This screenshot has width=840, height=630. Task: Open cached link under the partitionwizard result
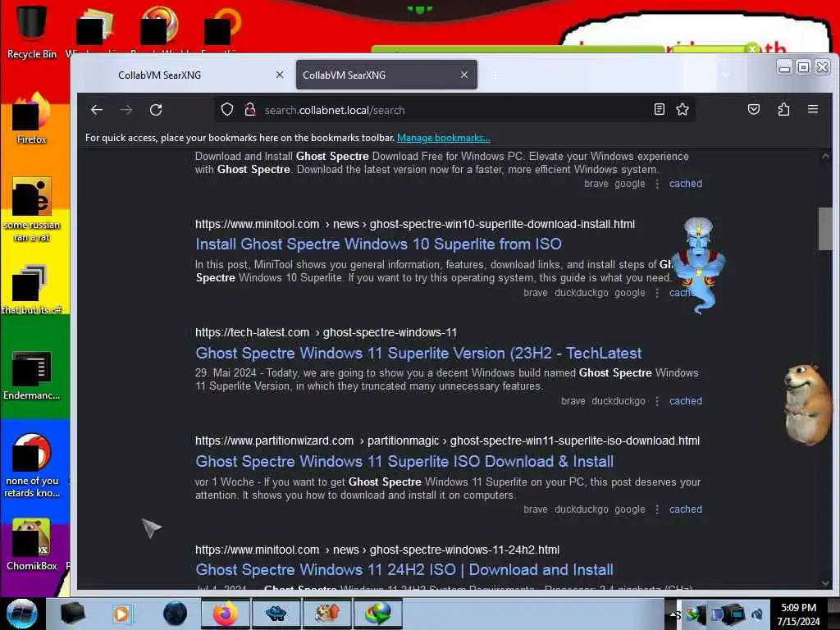(x=685, y=509)
